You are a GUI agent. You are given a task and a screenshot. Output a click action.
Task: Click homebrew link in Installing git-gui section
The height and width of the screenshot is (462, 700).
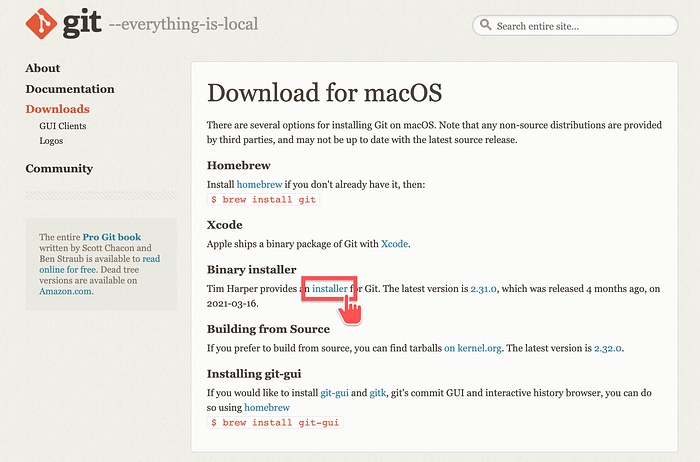(x=267, y=407)
